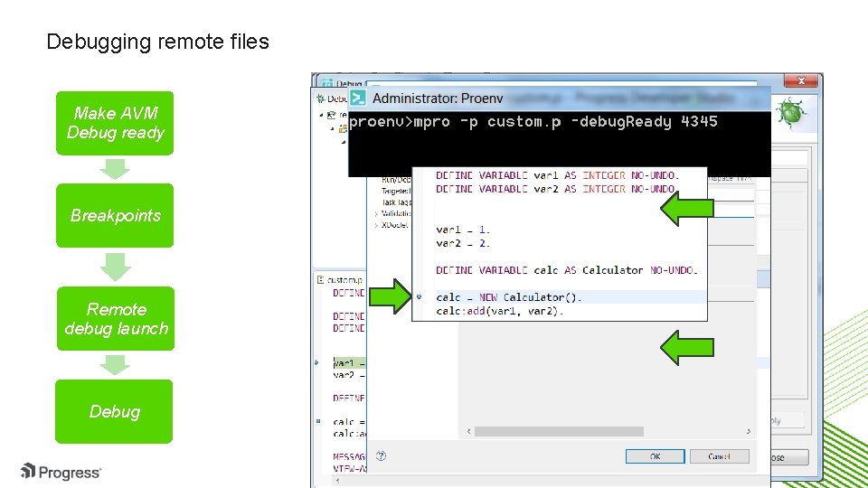This screenshot has width=868, height=488.
Task: Click the green bug icon in Debug dialog
Action: click(791, 112)
